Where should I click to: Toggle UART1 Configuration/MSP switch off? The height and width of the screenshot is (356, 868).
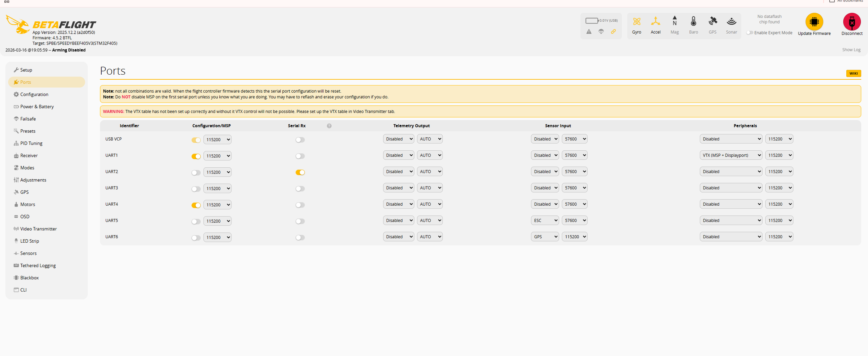coord(196,156)
